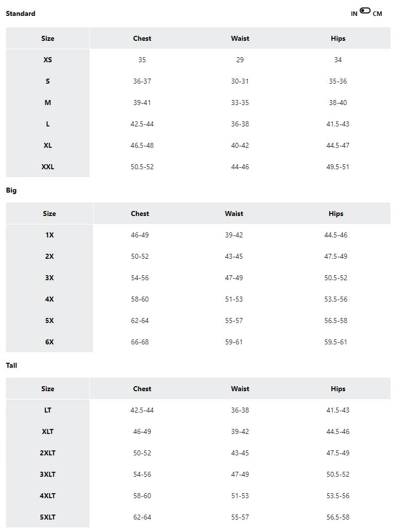Click hips value 59.5-61 for size 6X

coord(336,342)
